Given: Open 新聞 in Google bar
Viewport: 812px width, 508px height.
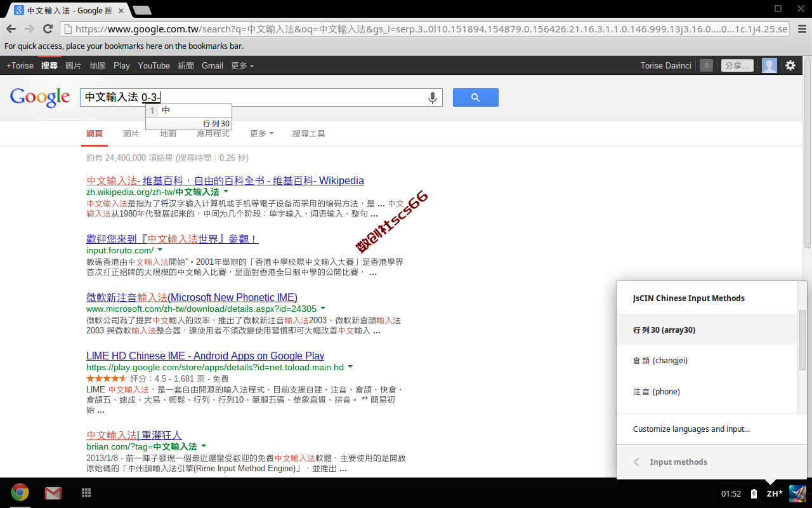Looking at the screenshot, I should (186, 65).
